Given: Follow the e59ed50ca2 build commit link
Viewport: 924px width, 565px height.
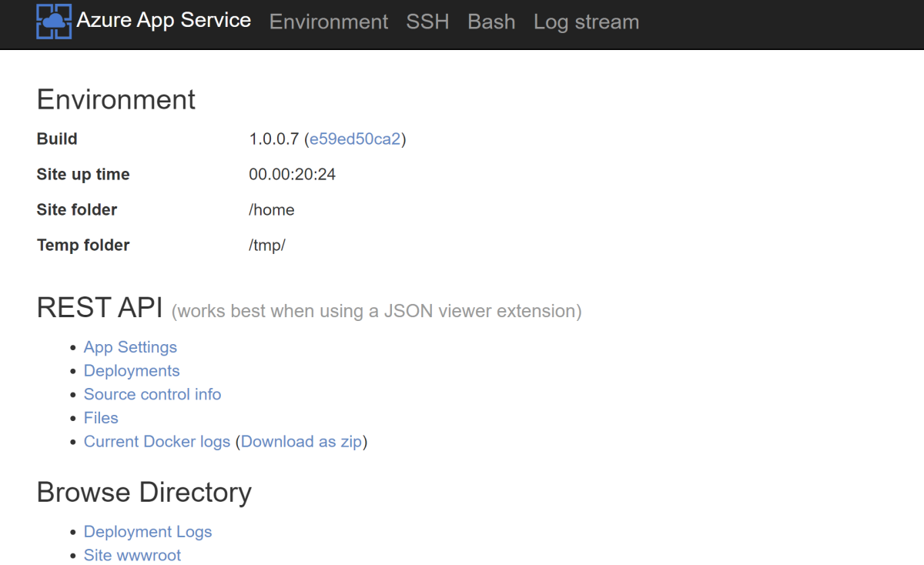Looking at the screenshot, I should pyautogui.click(x=355, y=139).
